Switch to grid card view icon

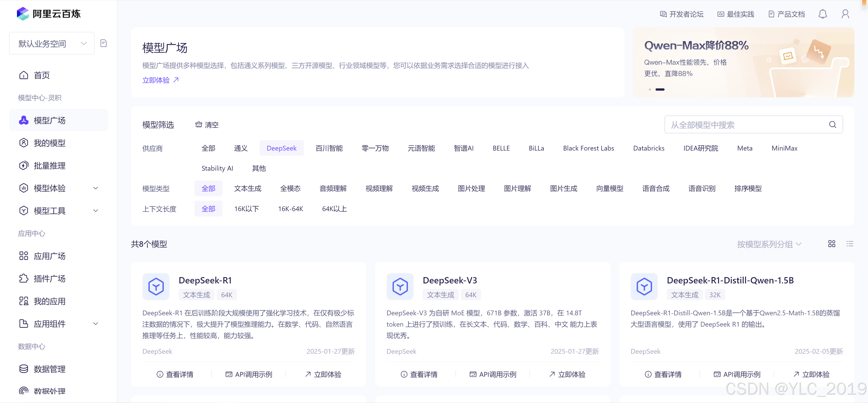[832, 244]
